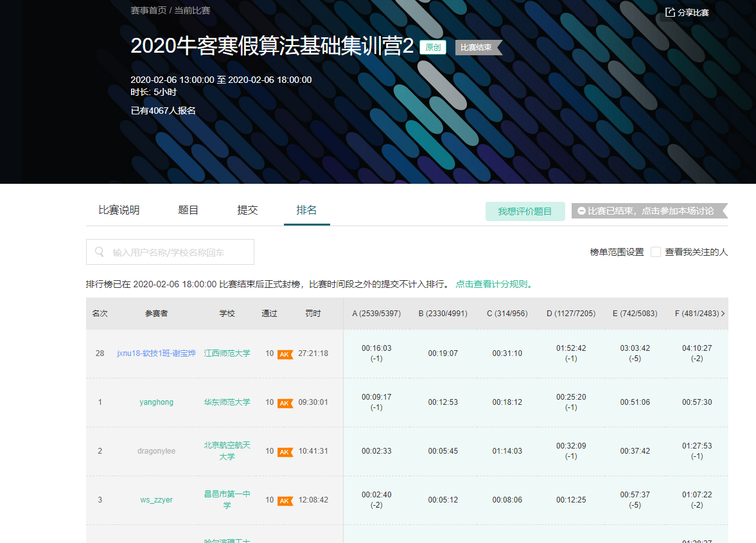Image resolution: width=756 pixels, height=543 pixels.
Task: Click yanghong's problem A time 00:09:17
Action: tap(376, 397)
